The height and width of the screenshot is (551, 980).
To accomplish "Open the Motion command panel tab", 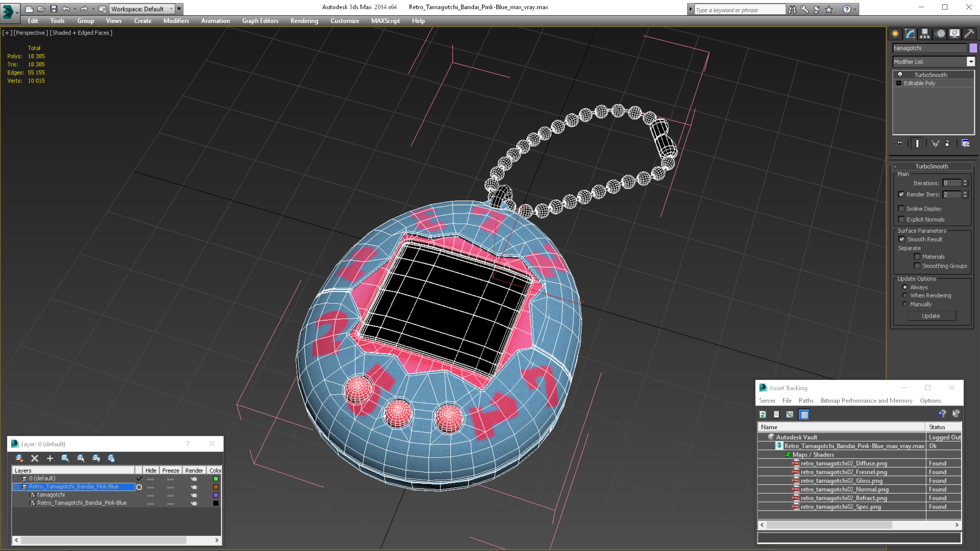I will [x=940, y=33].
